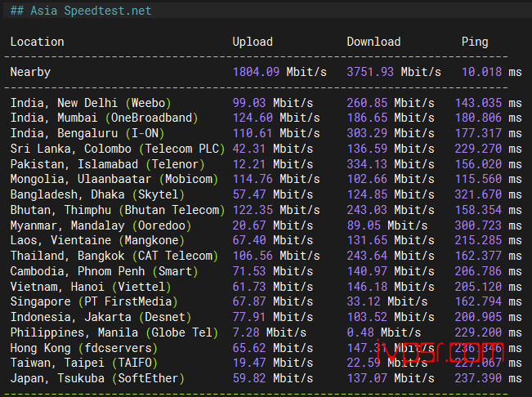532x397 pixels.
Task: Click 'Laos, Vientaine (Mangkone)' row
Action: (x=97, y=240)
